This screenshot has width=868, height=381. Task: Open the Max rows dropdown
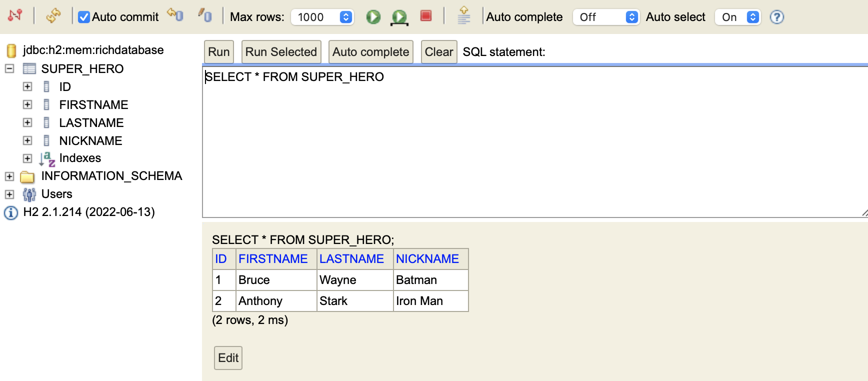tap(322, 17)
